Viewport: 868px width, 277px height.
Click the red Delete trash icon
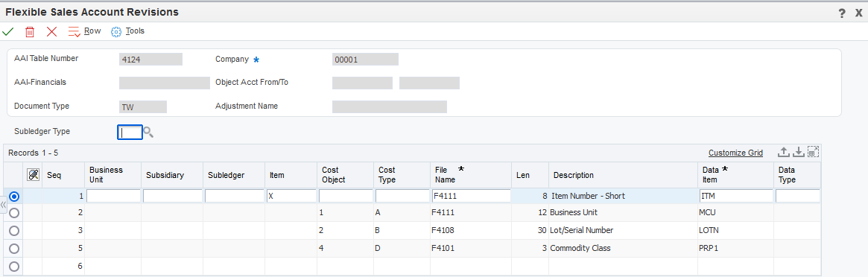tap(30, 31)
